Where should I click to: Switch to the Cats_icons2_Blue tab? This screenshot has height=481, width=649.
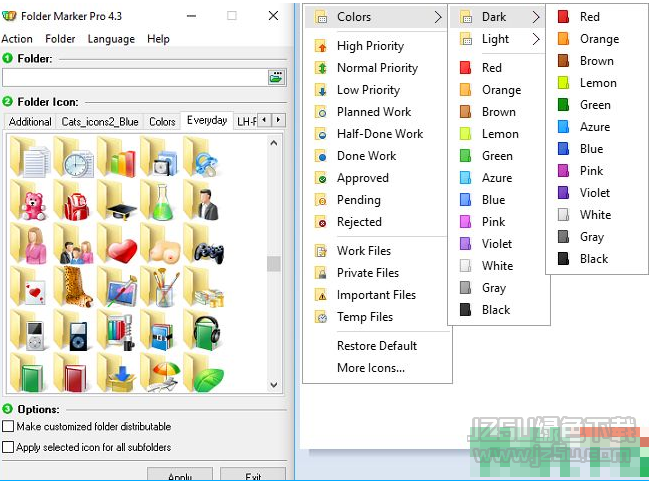(x=100, y=122)
